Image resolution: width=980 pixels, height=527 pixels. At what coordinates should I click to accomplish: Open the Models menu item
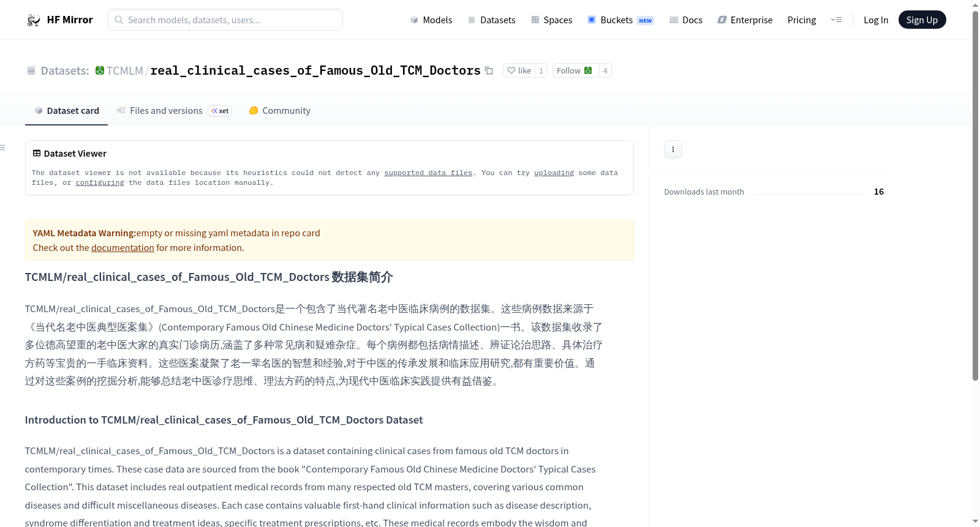[x=431, y=20]
